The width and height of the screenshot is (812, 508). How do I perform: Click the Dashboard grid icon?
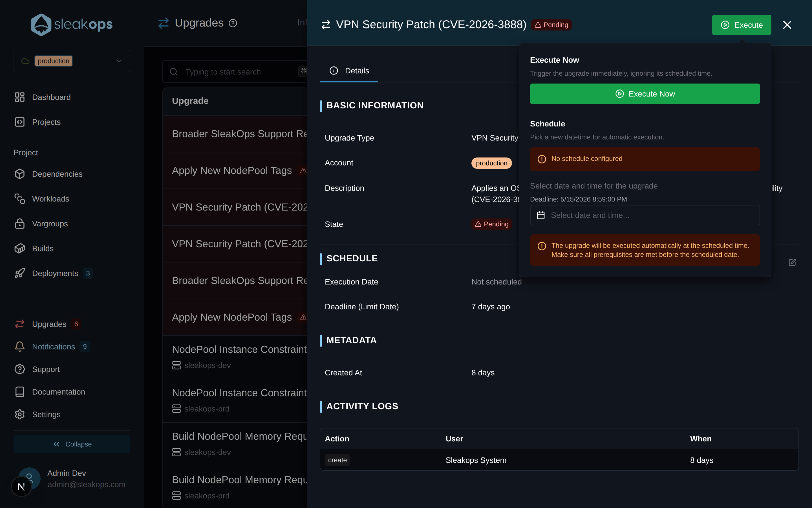tap(20, 97)
